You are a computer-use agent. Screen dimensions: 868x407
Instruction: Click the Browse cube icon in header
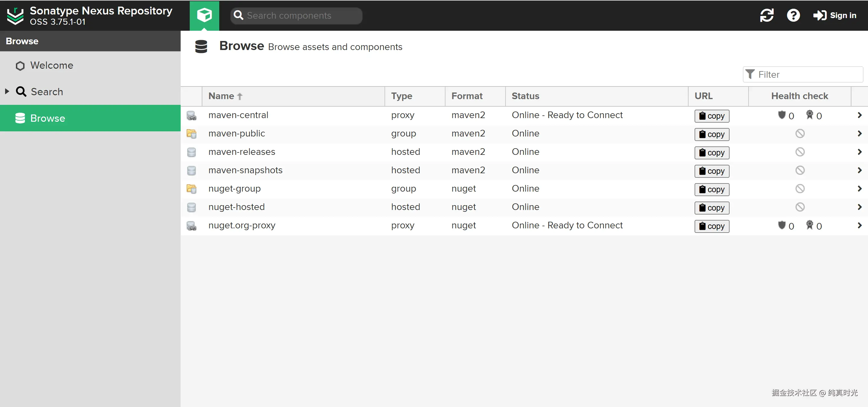(204, 15)
